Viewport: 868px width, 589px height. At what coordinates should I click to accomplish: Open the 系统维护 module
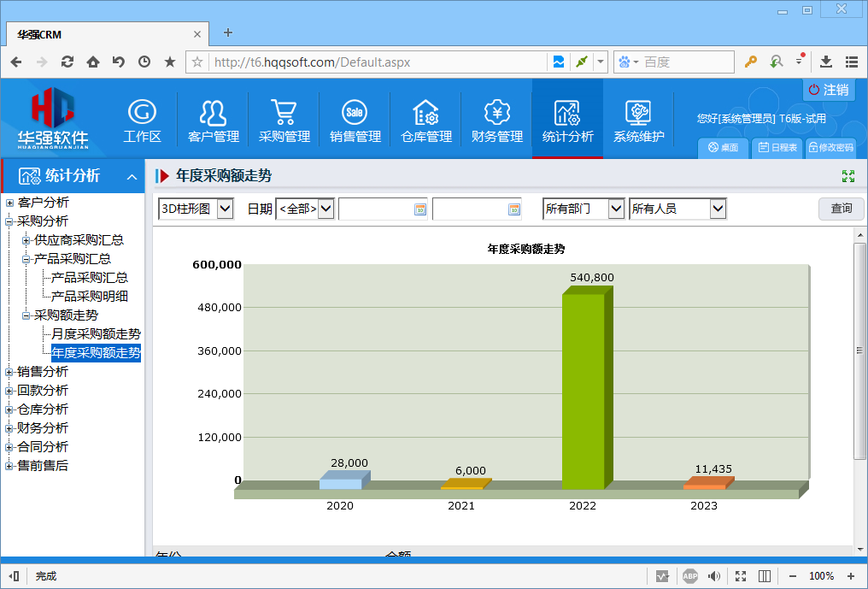click(638, 121)
